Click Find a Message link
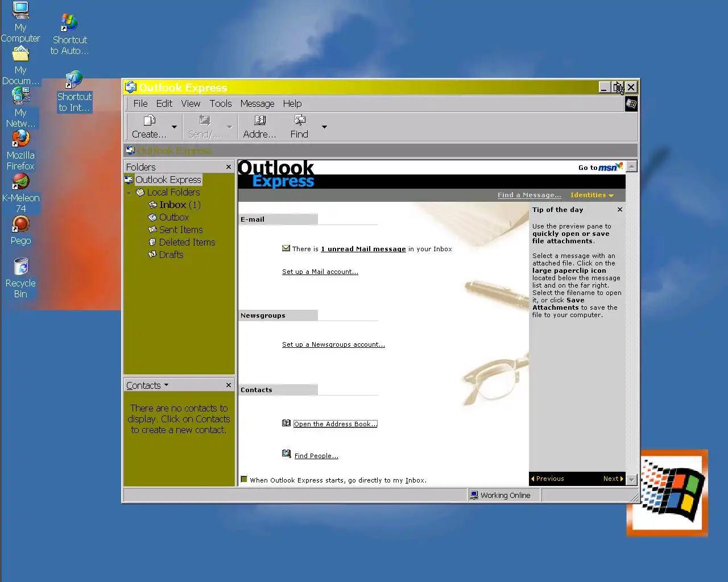The image size is (728, 582). (529, 195)
